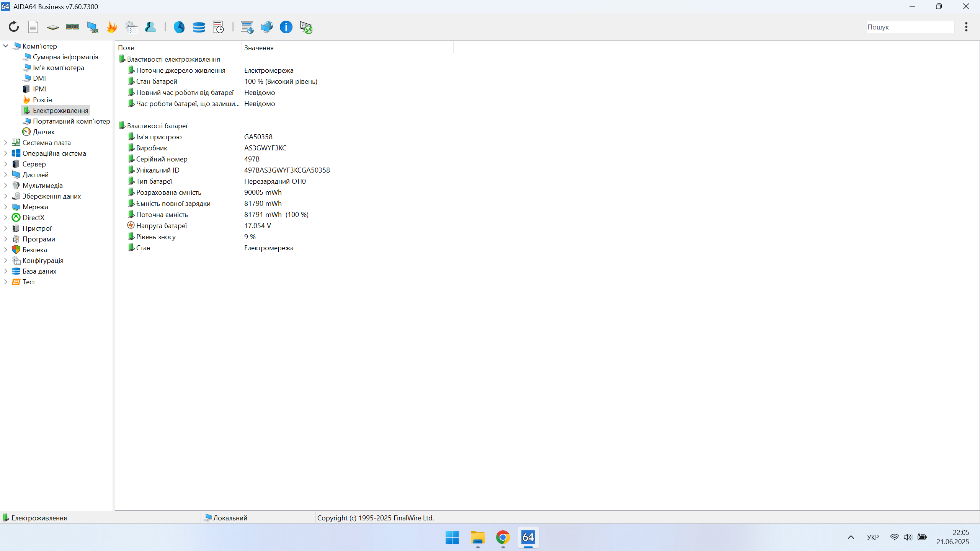This screenshot has height=551, width=980.
Task: Open the DMI tree item
Action: point(39,78)
